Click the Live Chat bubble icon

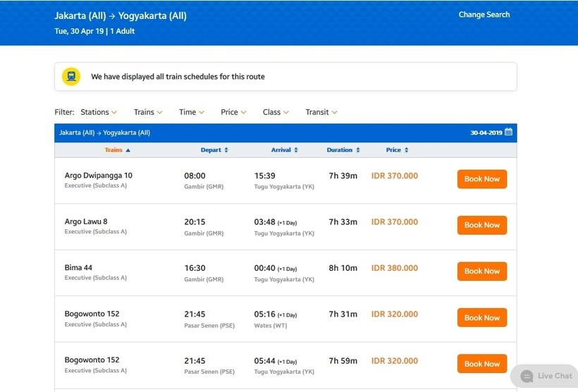pyautogui.click(x=527, y=376)
